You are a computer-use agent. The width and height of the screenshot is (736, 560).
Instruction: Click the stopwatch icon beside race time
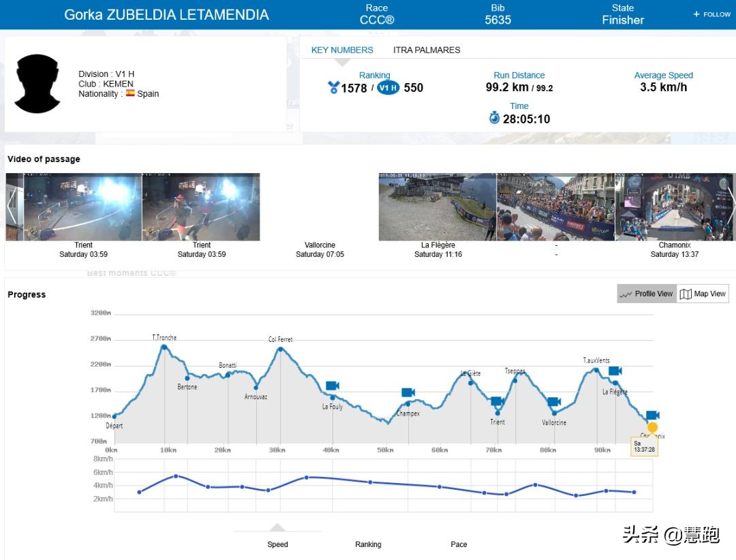pyautogui.click(x=495, y=119)
